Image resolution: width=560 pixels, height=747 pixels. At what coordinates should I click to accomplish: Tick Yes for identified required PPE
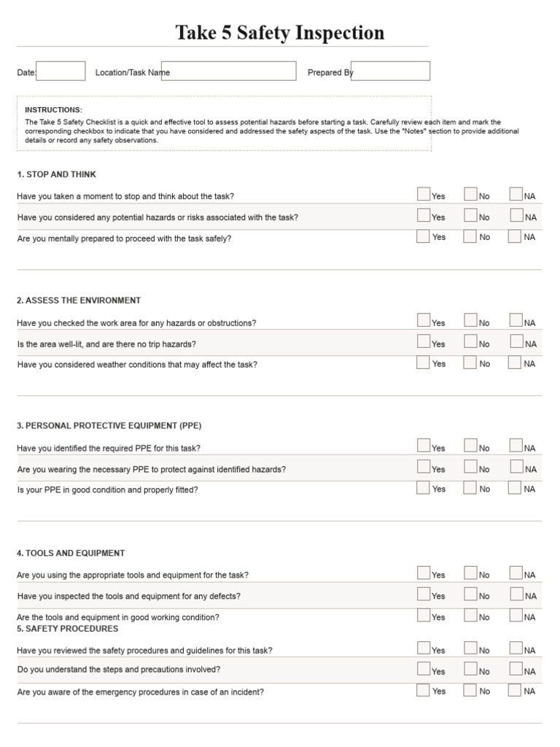point(424,446)
